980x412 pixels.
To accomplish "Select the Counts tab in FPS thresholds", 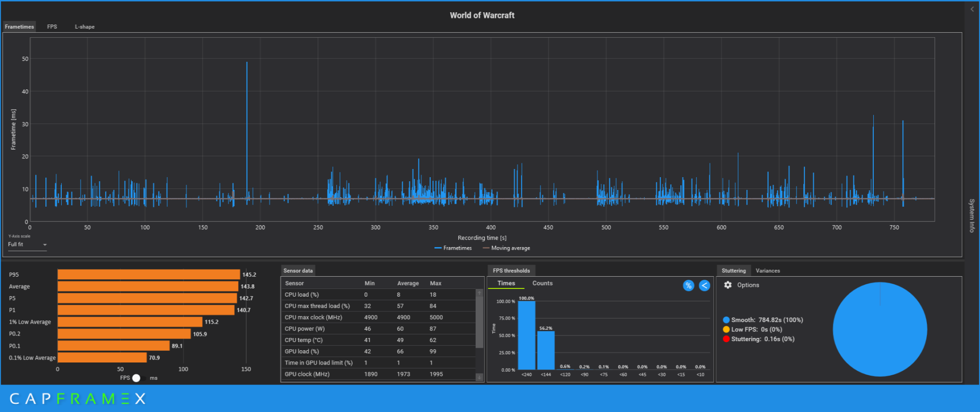I will 542,283.
